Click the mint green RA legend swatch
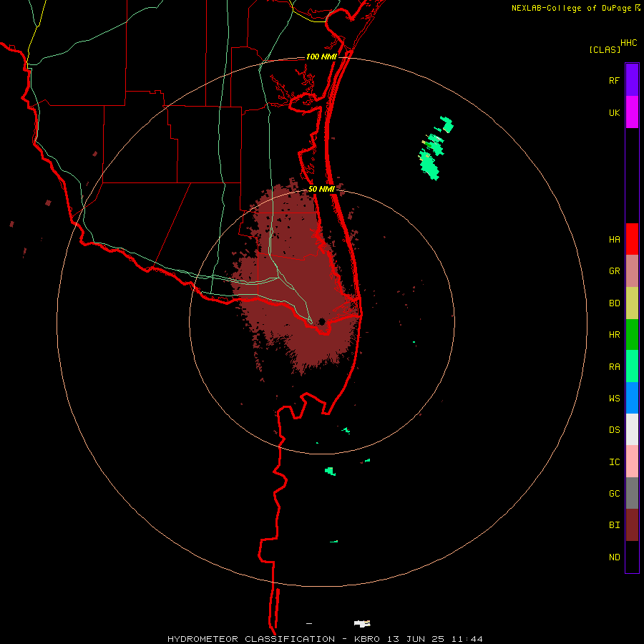644x644 pixels. coord(632,366)
